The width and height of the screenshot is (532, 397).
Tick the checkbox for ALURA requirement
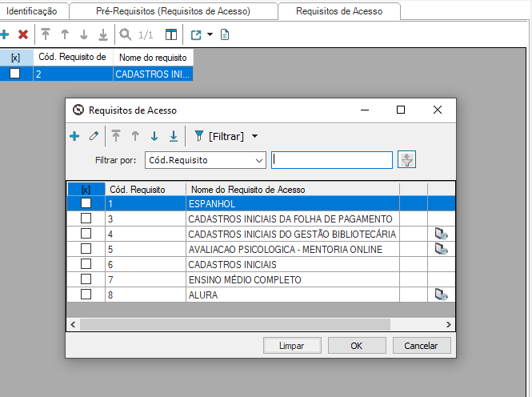(x=86, y=295)
